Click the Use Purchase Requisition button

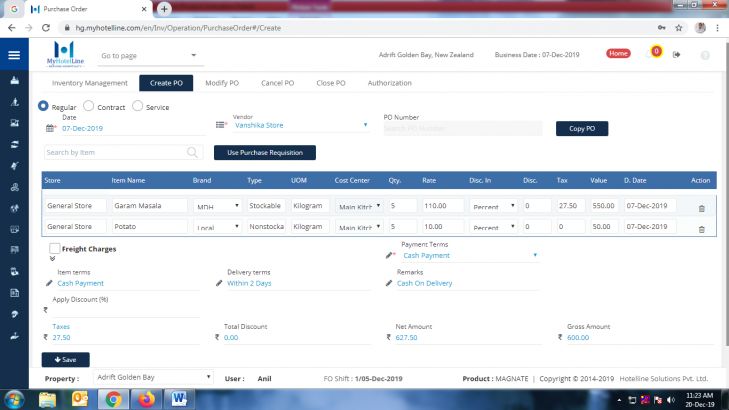[265, 152]
